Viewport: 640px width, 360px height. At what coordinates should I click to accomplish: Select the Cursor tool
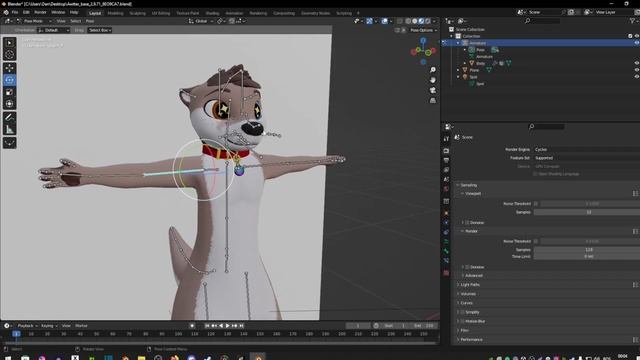(x=9, y=55)
